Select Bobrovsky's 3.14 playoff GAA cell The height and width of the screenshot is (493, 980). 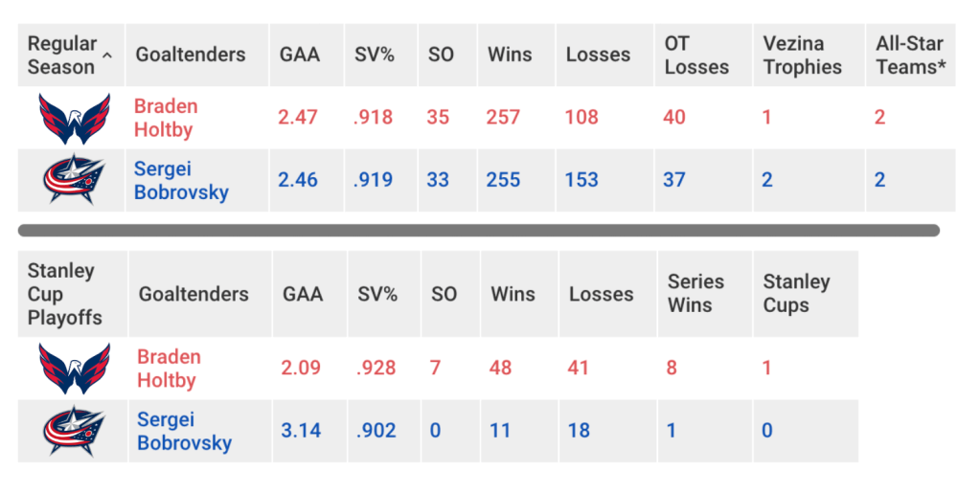click(300, 431)
